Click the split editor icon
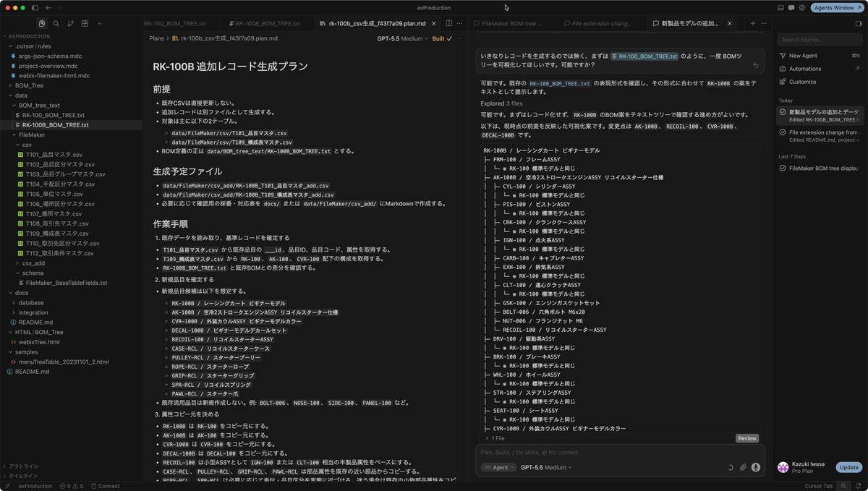Viewport: 868px width, 491px height. [x=448, y=24]
